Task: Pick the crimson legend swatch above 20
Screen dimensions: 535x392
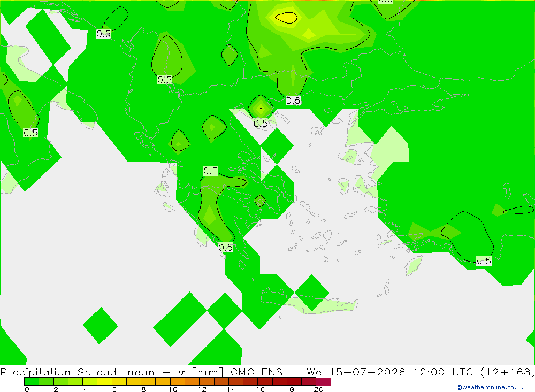Action: pyautogui.click(x=324, y=381)
